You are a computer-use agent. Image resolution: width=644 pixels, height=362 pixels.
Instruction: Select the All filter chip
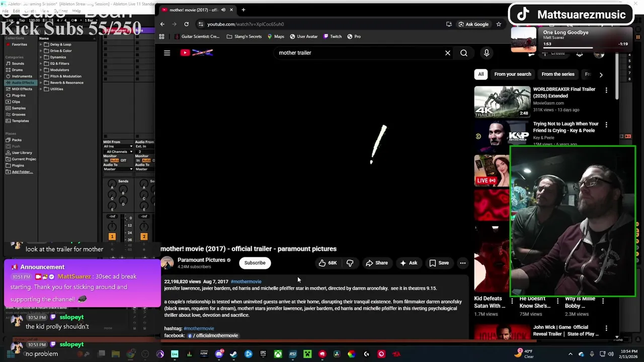pos(481,74)
